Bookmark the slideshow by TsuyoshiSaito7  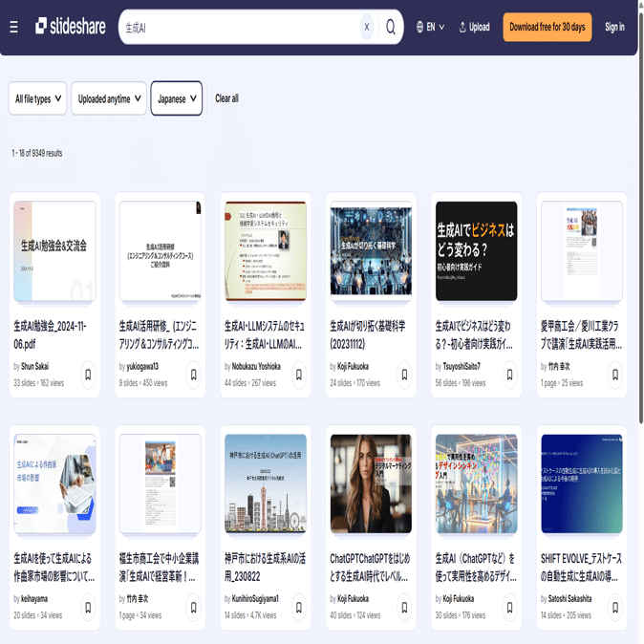pyautogui.click(x=509, y=375)
